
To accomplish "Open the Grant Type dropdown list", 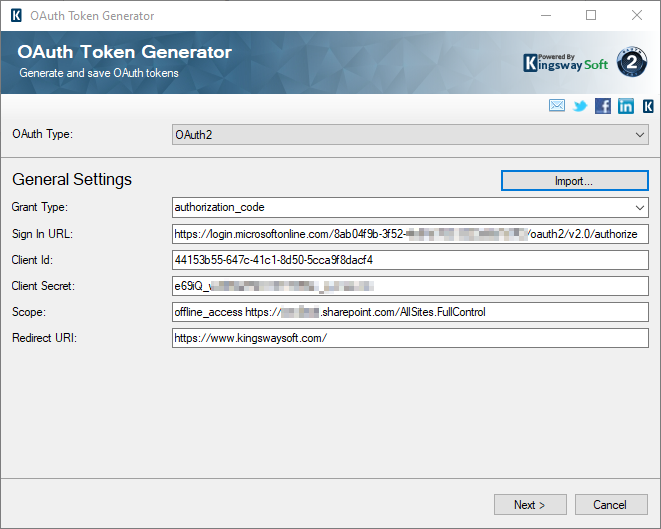I will (410, 207).
